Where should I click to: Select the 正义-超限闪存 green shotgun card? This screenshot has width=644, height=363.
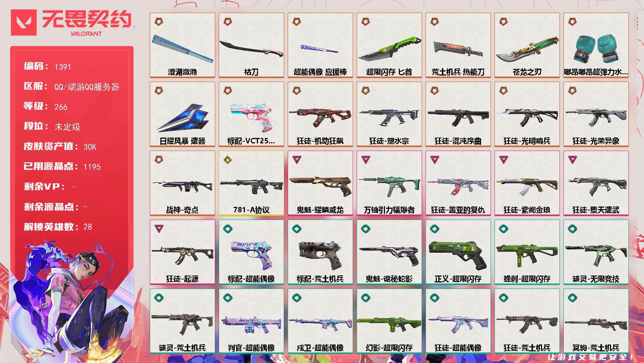click(x=458, y=252)
